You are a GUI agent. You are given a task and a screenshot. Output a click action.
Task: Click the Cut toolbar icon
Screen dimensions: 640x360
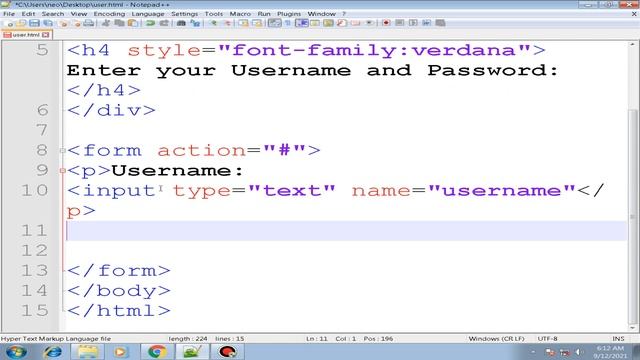click(106, 23)
